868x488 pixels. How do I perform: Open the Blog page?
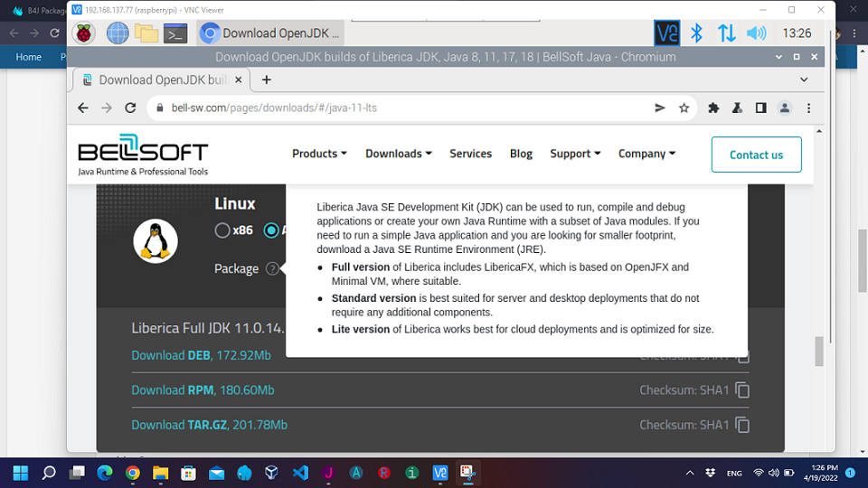click(521, 154)
